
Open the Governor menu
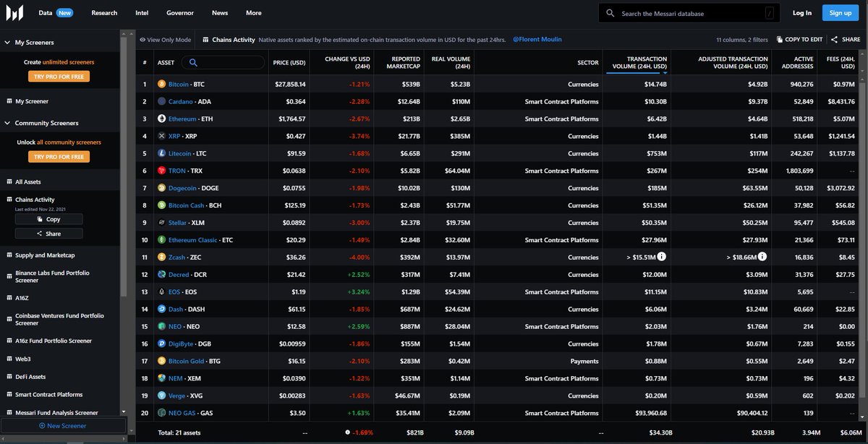click(x=180, y=13)
